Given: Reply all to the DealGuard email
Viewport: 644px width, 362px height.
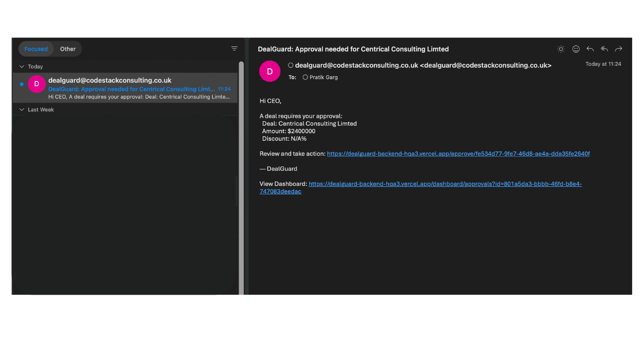Looking at the screenshot, I should tap(604, 49).
